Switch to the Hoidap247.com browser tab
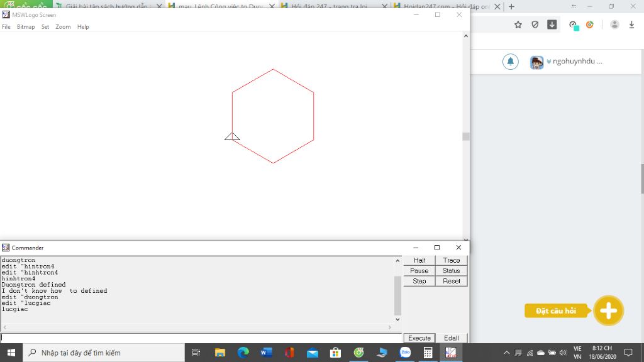Screen dimensions: 644x362 (441, 6)
